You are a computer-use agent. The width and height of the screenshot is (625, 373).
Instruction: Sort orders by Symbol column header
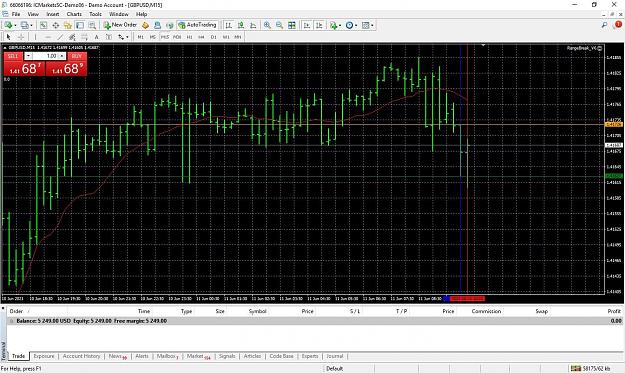pos(257,311)
